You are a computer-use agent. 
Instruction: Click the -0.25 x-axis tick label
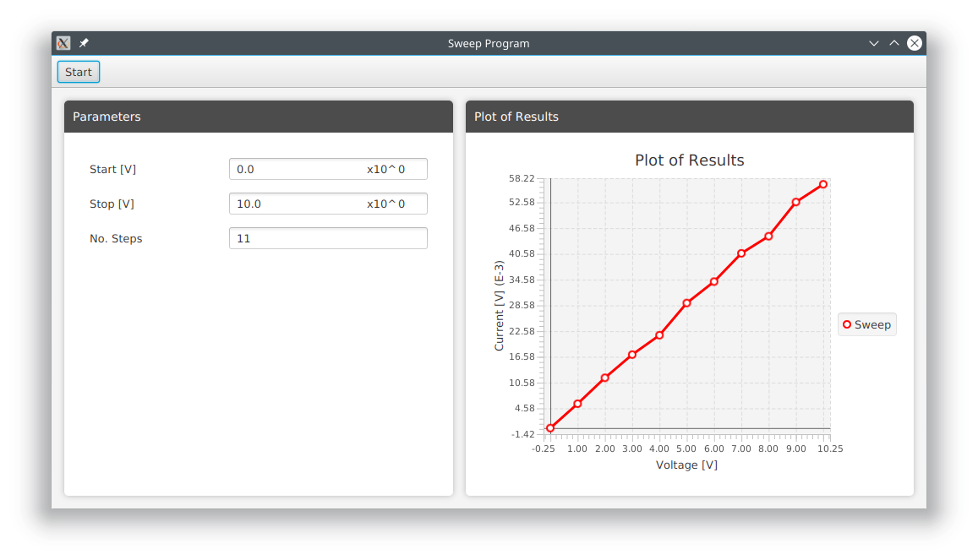pyautogui.click(x=544, y=449)
